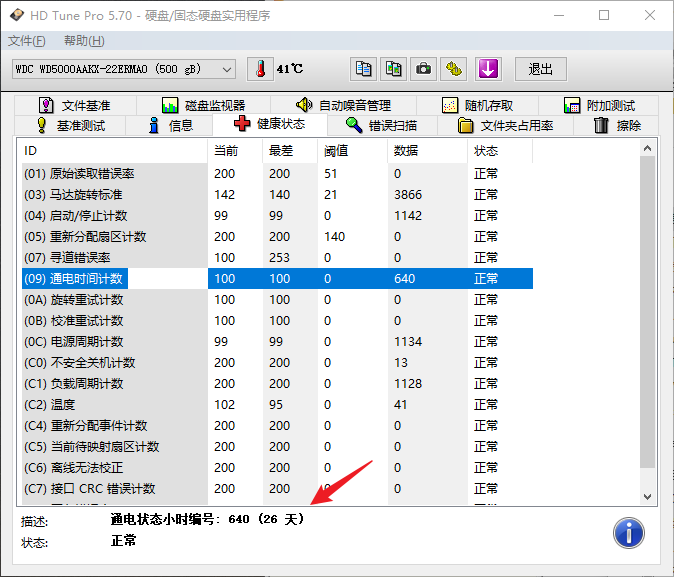Switch to the 磁盘监视器 tab
Image resolution: width=674 pixels, height=577 pixels.
[x=203, y=105]
